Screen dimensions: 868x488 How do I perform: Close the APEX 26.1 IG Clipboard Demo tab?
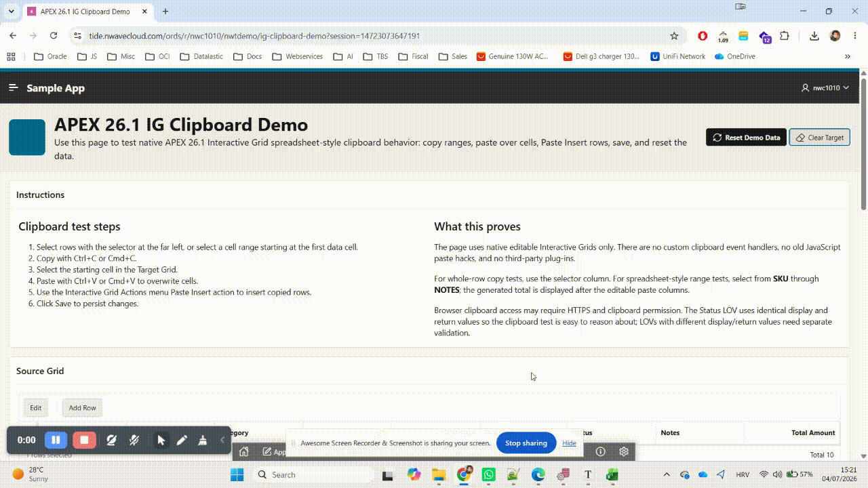[x=146, y=12]
